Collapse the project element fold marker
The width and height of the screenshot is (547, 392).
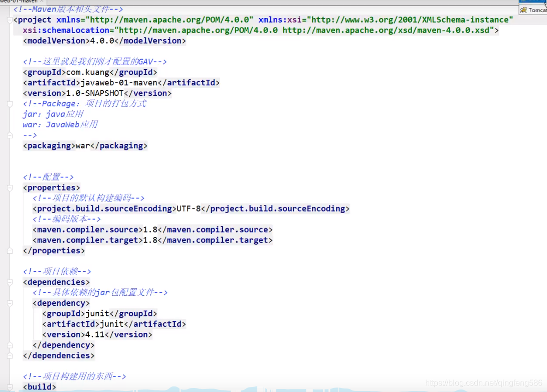tap(10, 20)
